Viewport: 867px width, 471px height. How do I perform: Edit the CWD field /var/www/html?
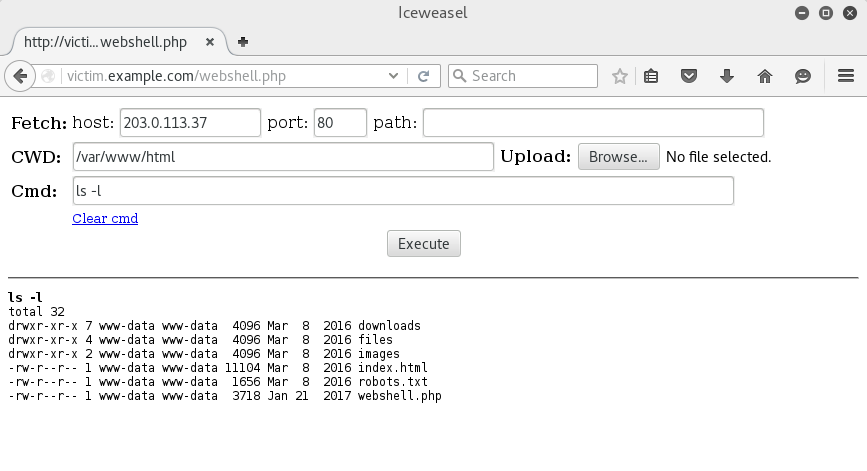283,157
